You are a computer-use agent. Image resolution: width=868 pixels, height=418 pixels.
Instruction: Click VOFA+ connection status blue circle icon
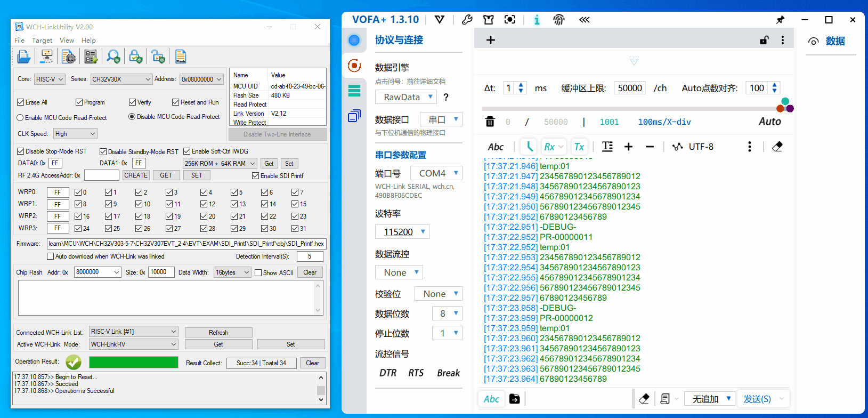(x=354, y=40)
